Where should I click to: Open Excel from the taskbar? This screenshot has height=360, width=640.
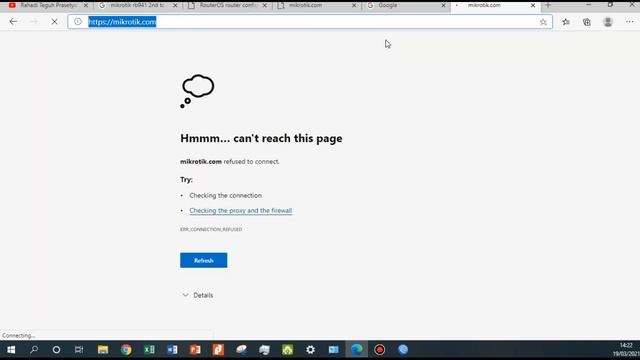(x=149, y=350)
